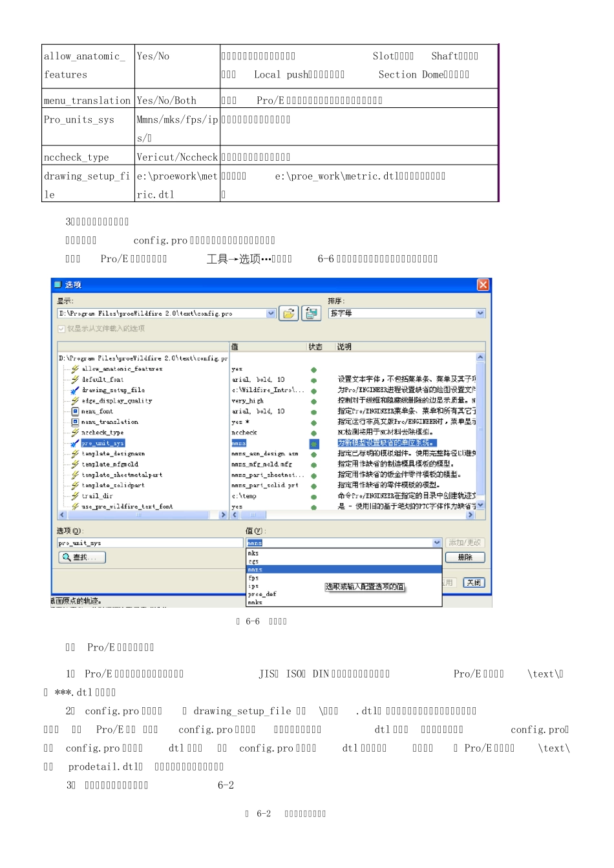Click the value cell reading c:\temp
Screen dimensions: 614x868
point(244,496)
